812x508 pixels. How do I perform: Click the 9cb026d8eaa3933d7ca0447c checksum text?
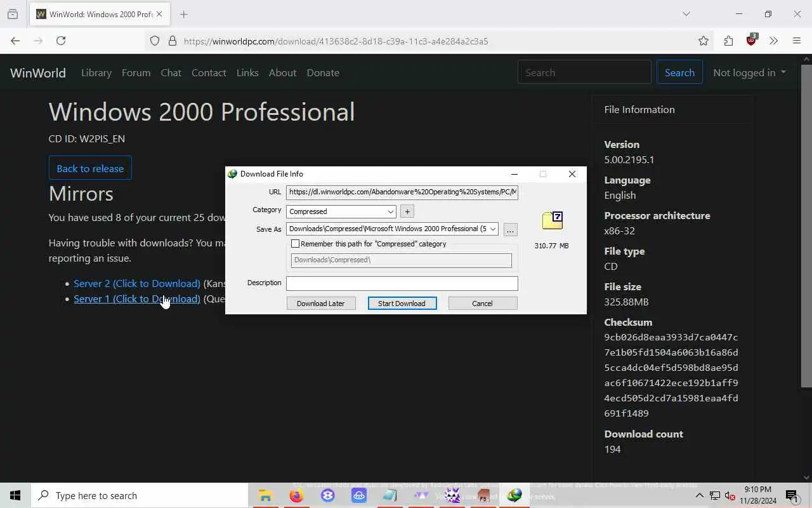pyautogui.click(x=671, y=337)
